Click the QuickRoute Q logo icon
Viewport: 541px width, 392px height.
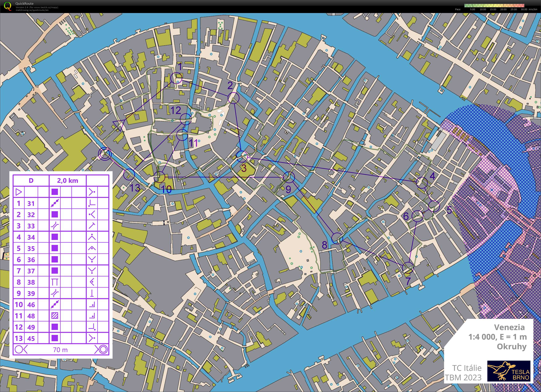pos(8,6)
